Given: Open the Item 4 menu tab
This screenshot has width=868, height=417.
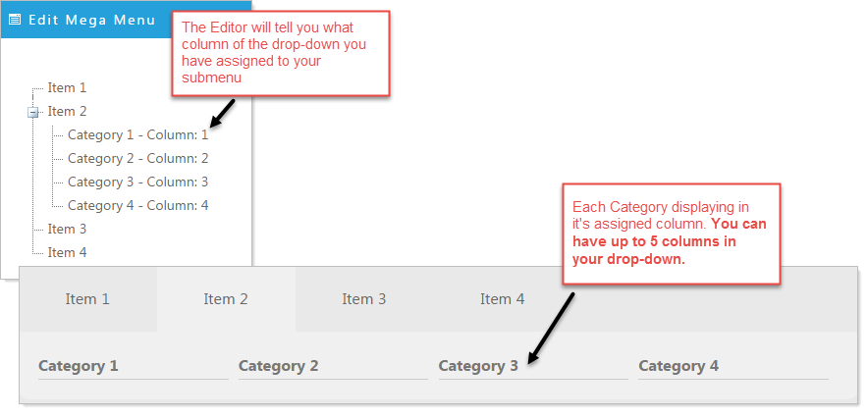Looking at the screenshot, I should pyautogui.click(x=503, y=299).
